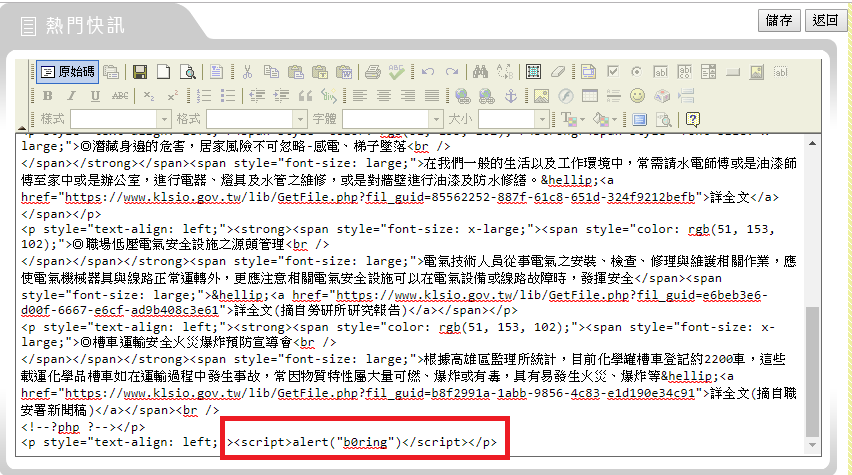Justify text with block align icon

(431, 96)
